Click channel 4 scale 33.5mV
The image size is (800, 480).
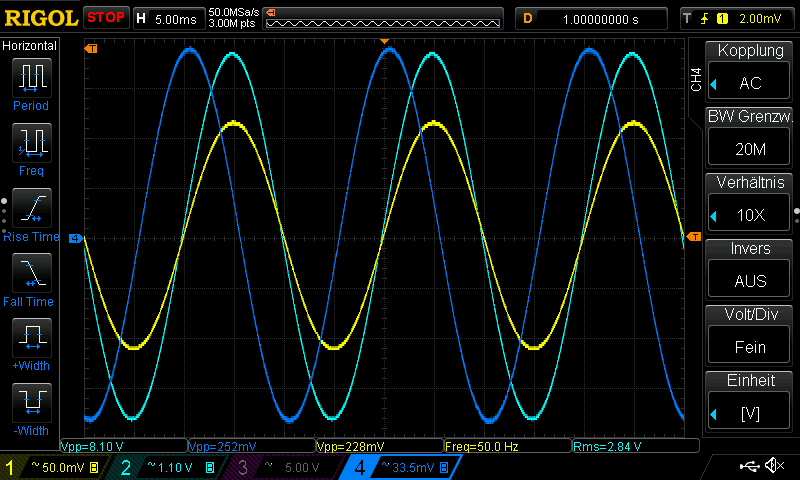413,467
